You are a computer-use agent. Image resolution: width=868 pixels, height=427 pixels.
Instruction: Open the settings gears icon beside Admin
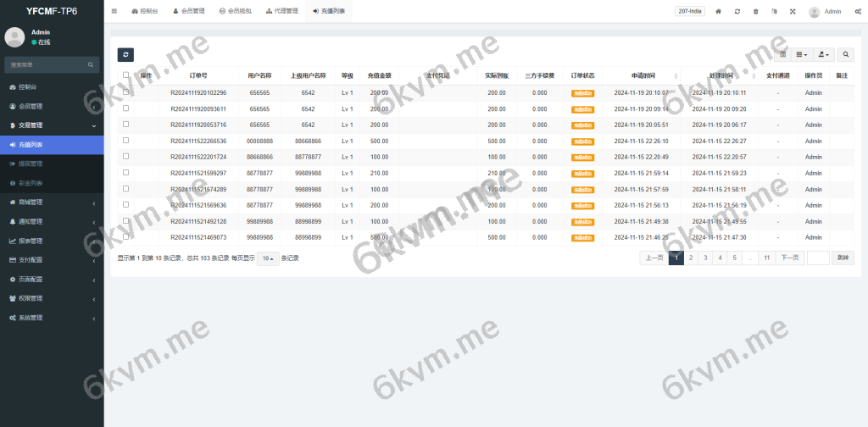click(x=858, y=12)
